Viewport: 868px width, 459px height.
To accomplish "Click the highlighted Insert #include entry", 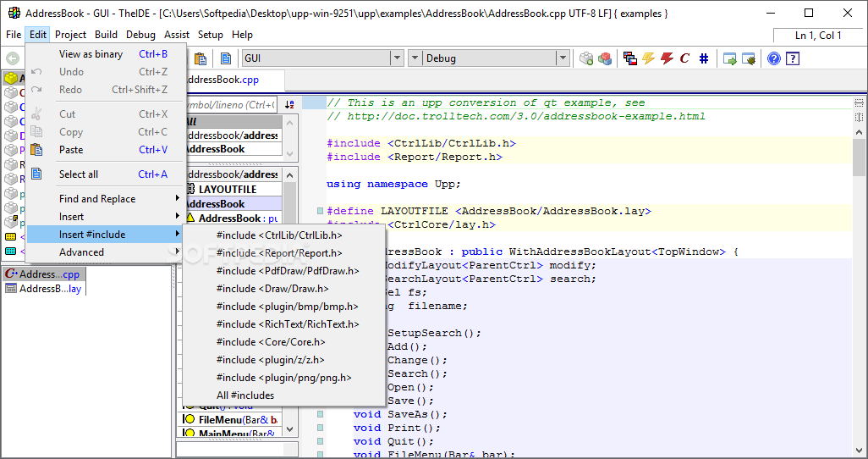I will pyautogui.click(x=105, y=235).
